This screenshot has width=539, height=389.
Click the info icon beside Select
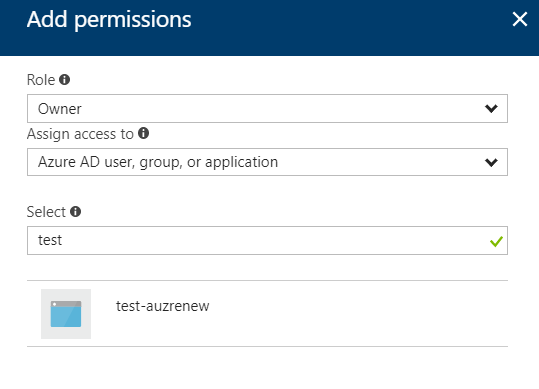(x=75, y=211)
